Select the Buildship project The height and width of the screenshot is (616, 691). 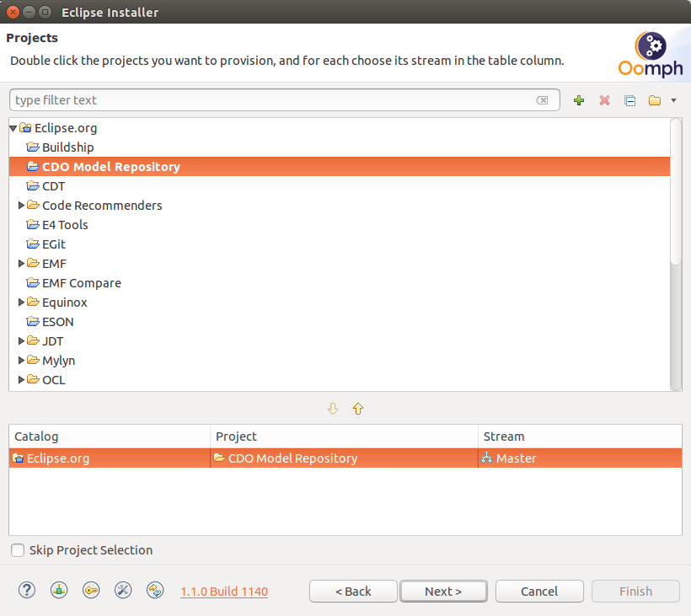(68, 147)
